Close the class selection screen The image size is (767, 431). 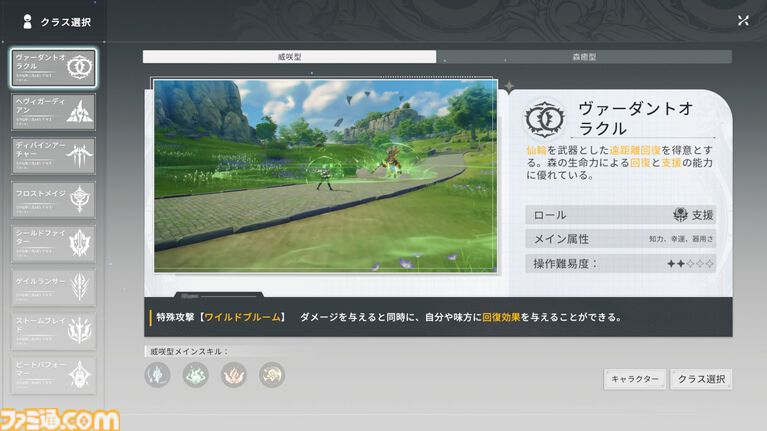pyautogui.click(x=743, y=20)
